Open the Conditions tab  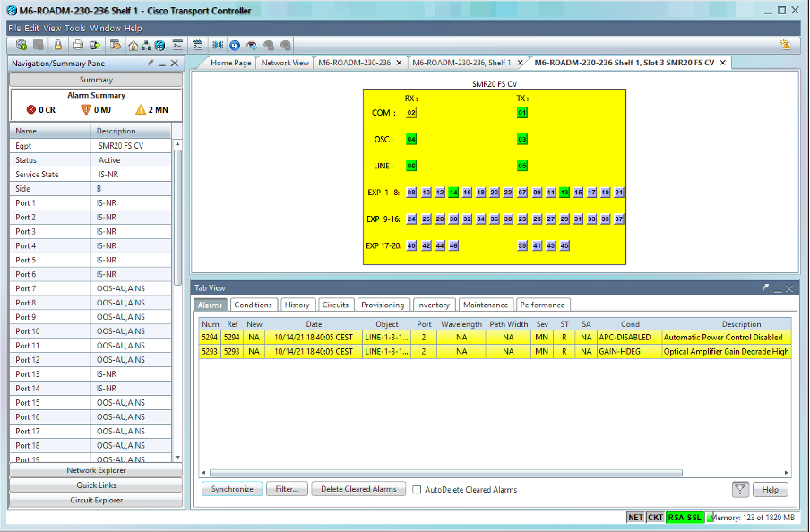coord(253,305)
